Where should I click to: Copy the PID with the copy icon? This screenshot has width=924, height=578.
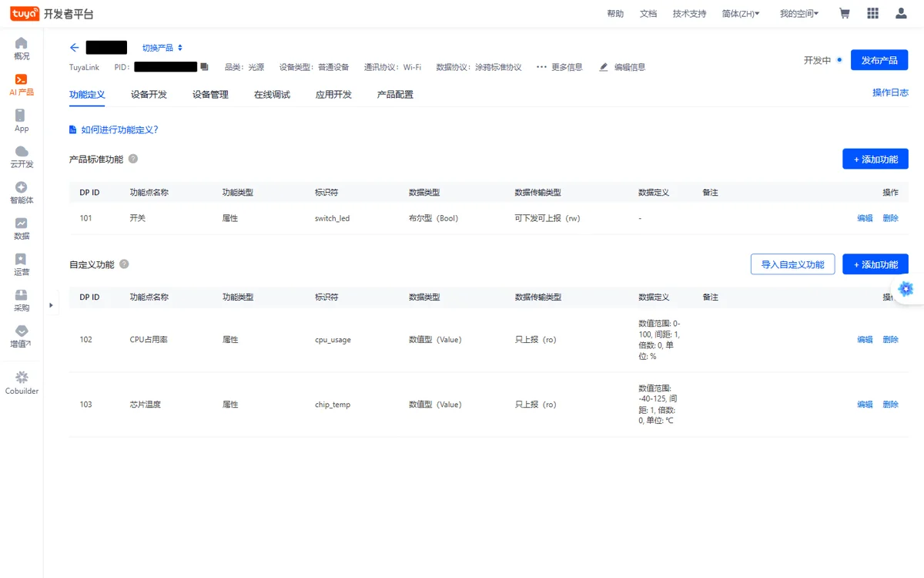(204, 67)
